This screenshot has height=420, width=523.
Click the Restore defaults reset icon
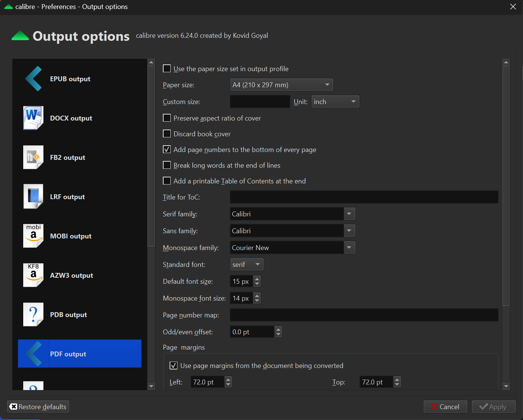(x=13, y=407)
